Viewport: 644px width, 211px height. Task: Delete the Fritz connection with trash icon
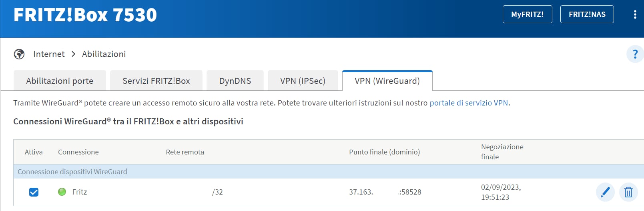(x=628, y=192)
